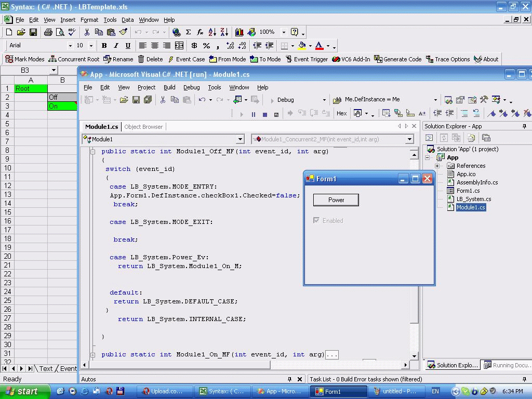This screenshot has width=532, height=399.
Task: Select the green Root cell A1
Action: point(31,88)
